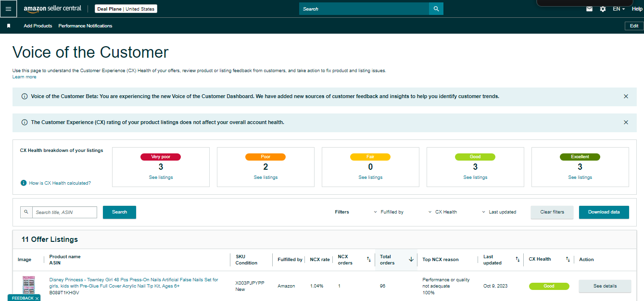Viewport: 644px width, 301px height.
Task: Sort by NCX orders column arrows
Action: pos(369,260)
